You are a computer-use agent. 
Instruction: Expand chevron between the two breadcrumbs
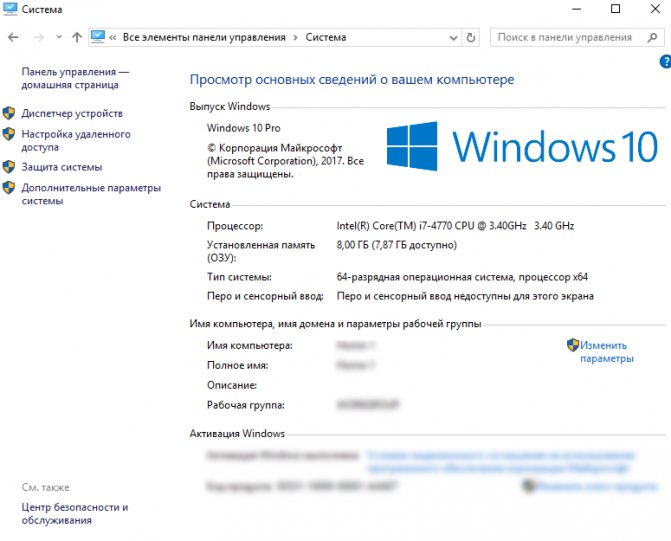(295, 38)
